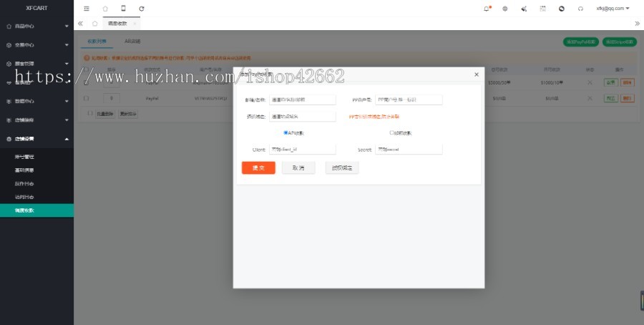Open the xfkj@qq.com account dropdown
The width and height of the screenshot is (644, 325).
(613, 8)
